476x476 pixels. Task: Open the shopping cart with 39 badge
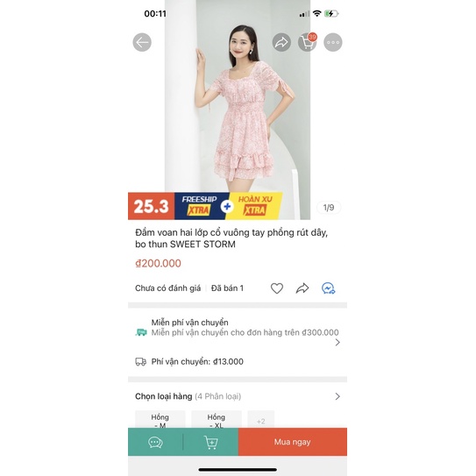307,42
